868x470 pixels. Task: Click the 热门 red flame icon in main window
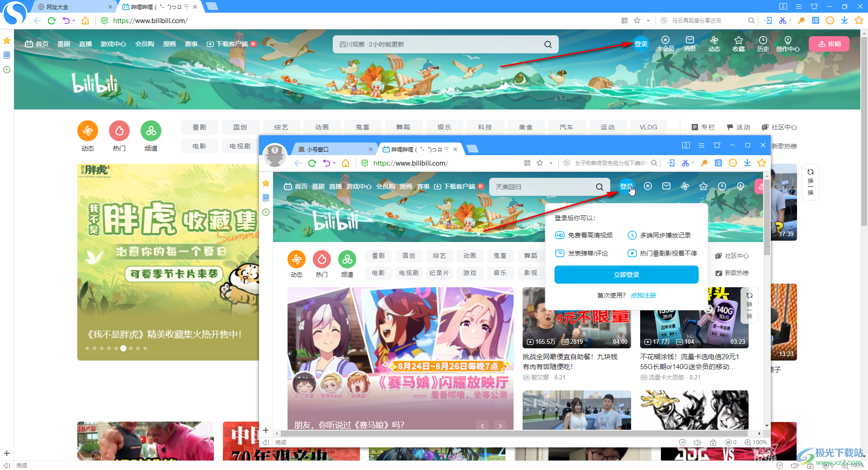[x=119, y=131]
